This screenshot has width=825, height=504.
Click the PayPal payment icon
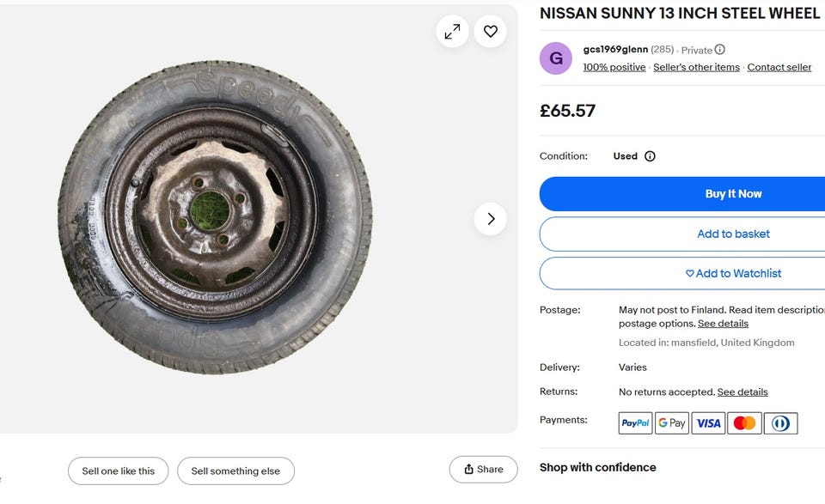635,423
